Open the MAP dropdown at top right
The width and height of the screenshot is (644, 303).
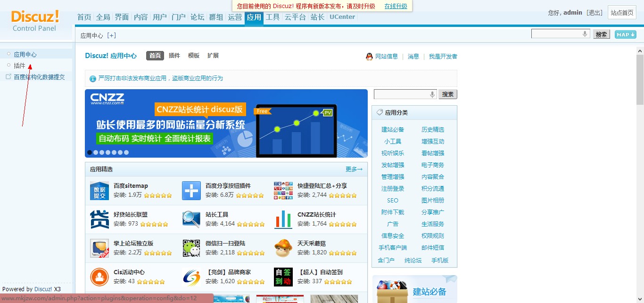(x=625, y=34)
